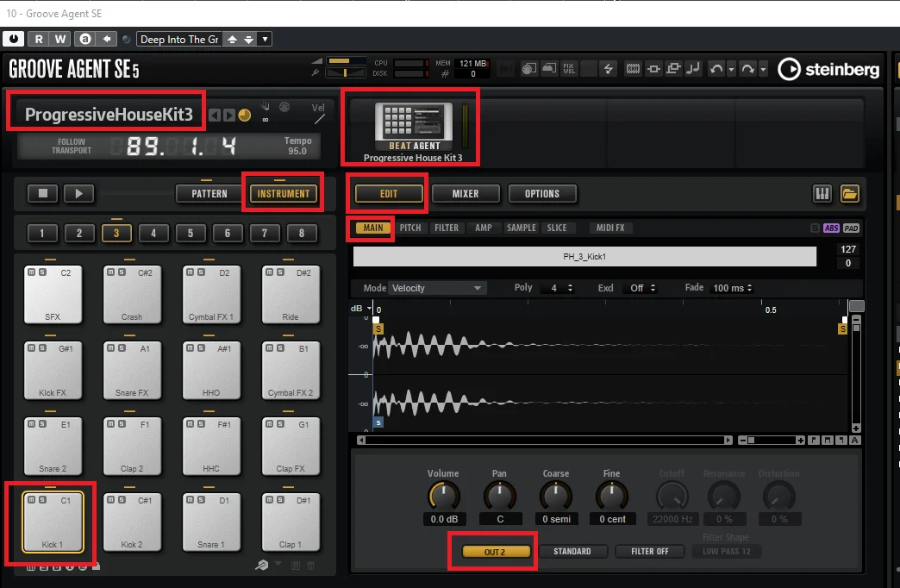
Task: Open the Mixer page
Action: (x=466, y=193)
